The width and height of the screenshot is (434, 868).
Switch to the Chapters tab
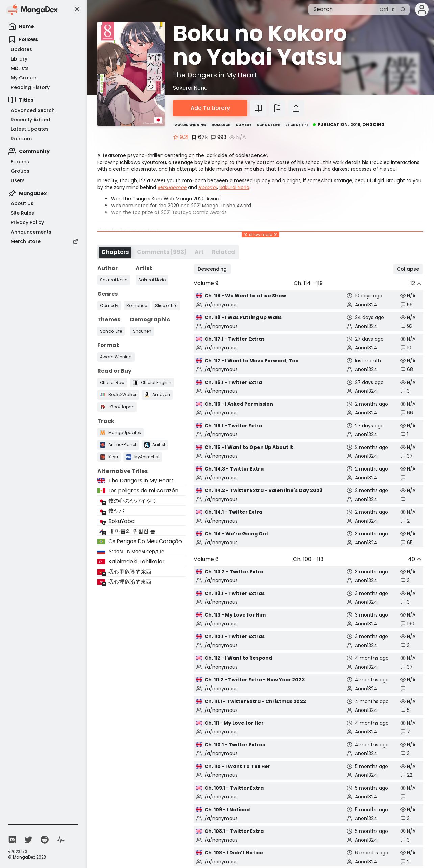(115, 252)
